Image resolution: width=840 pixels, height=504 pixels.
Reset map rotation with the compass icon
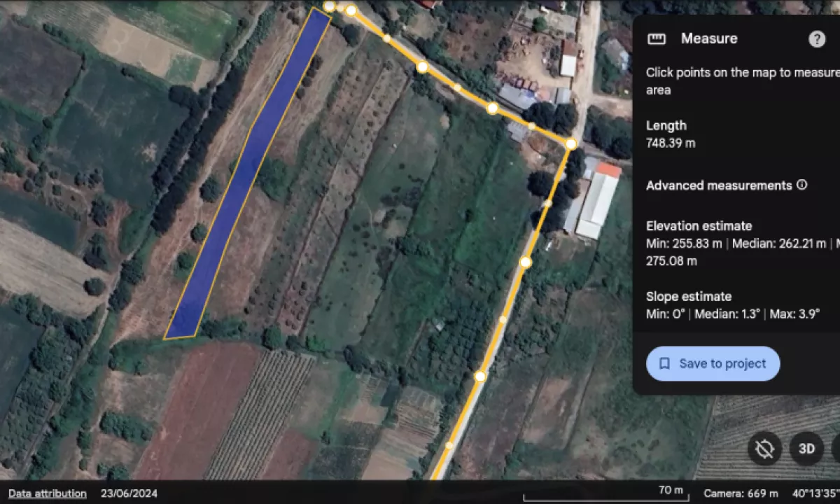click(764, 449)
